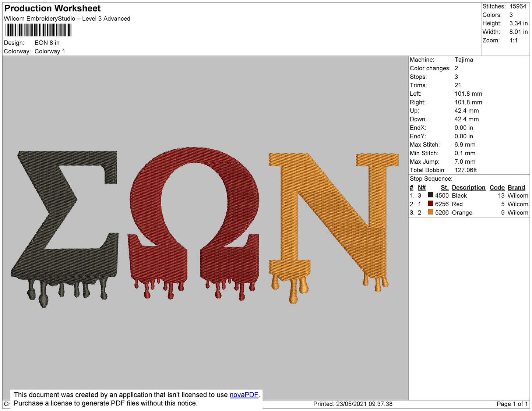Screen dimensions: 532x411
Task: Click the red Omega embroidered letter
Action: coord(194,224)
